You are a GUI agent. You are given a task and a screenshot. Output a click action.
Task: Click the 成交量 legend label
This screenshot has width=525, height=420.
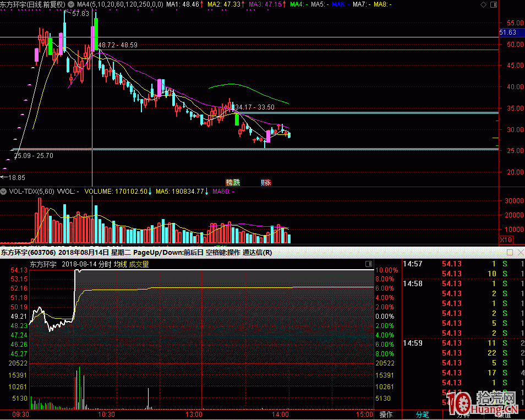pos(139,264)
